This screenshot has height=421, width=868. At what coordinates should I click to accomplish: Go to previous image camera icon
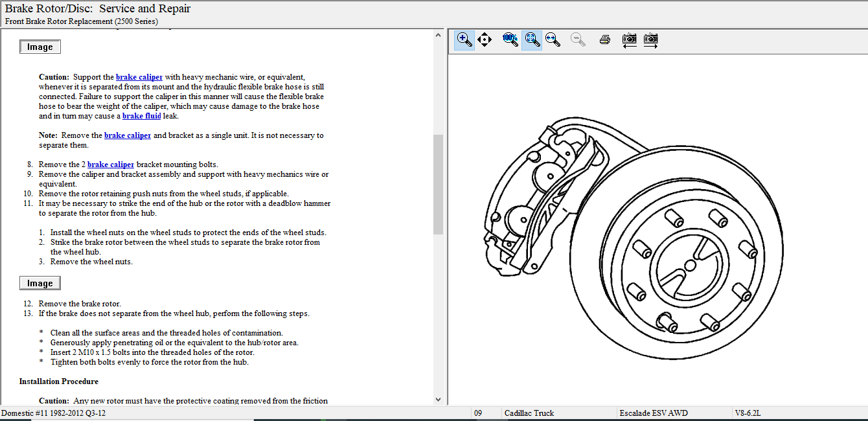629,40
